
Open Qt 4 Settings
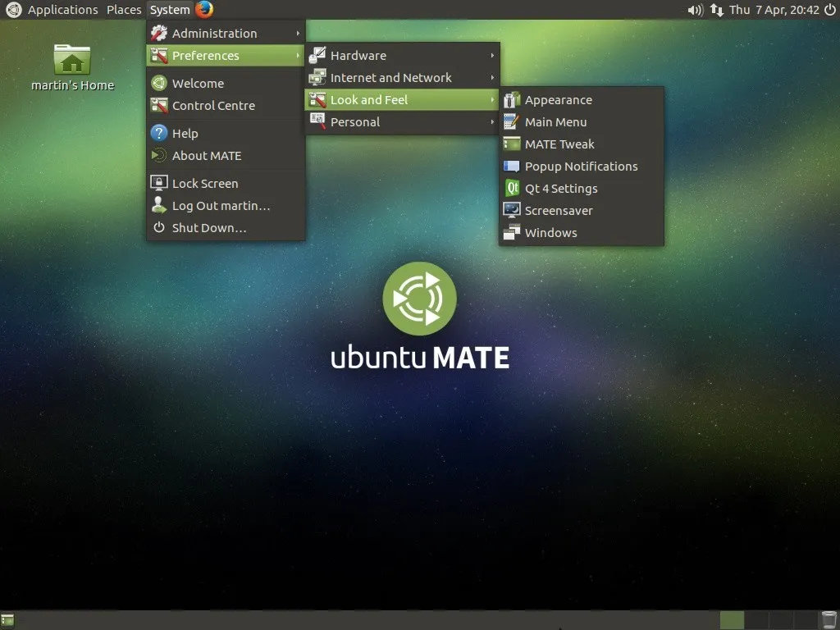[560, 188]
